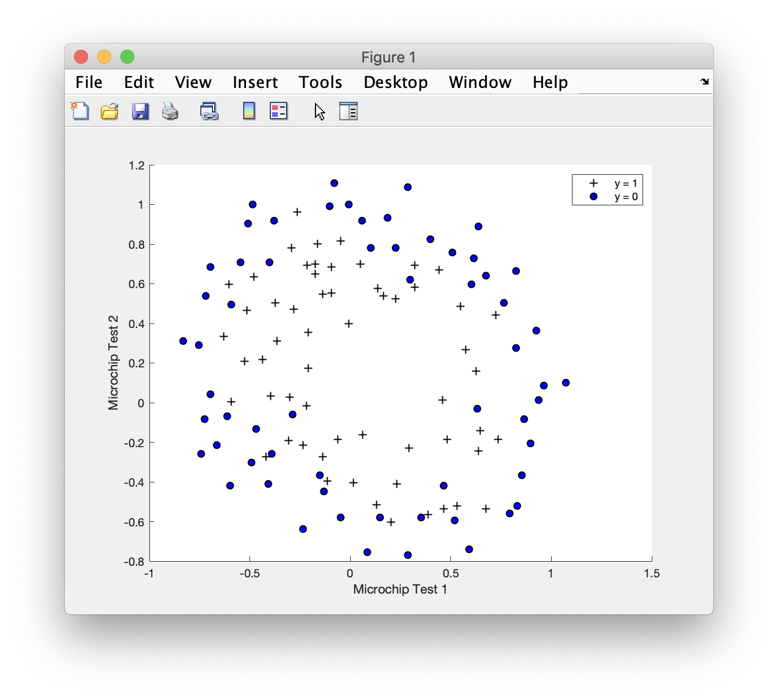Print the figure using the printer icon
This screenshot has height=700, width=778.
(x=170, y=111)
